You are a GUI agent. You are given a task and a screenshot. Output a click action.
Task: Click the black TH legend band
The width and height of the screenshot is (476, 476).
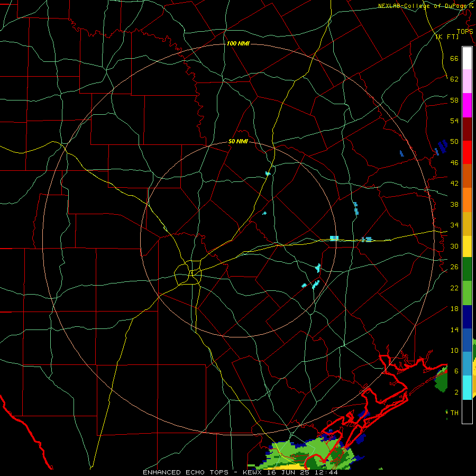coord(467,411)
